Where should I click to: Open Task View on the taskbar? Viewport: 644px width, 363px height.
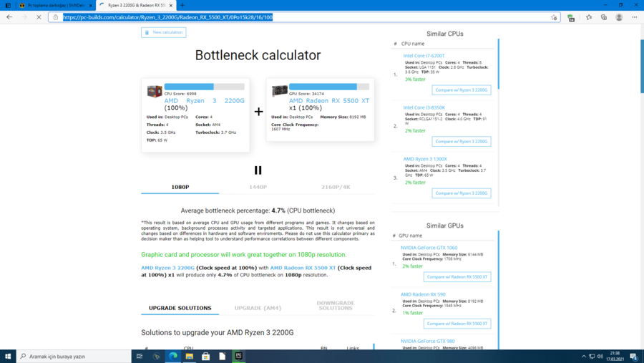[x=140, y=357]
